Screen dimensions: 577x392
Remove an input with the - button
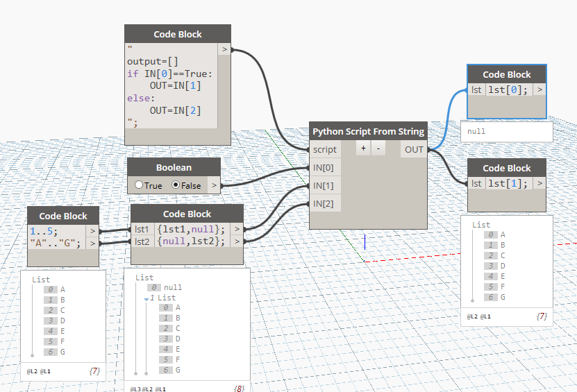(378, 148)
